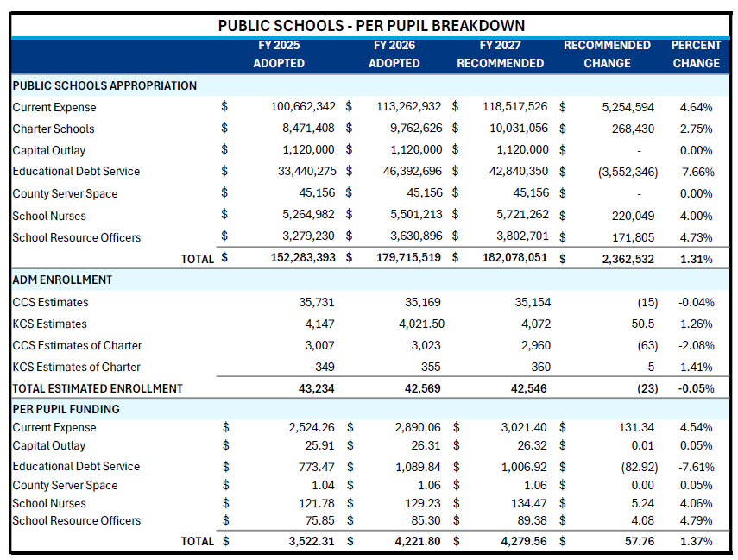The image size is (738, 560).
Task: Click the enrollment value 35,731
Action: [316, 302]
